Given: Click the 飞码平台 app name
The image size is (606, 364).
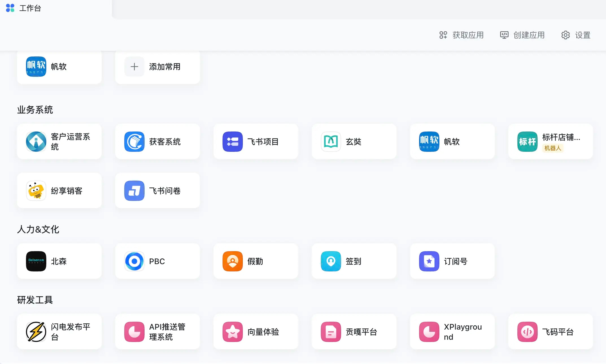Looking at the screenshot, I should pos(558,332).
